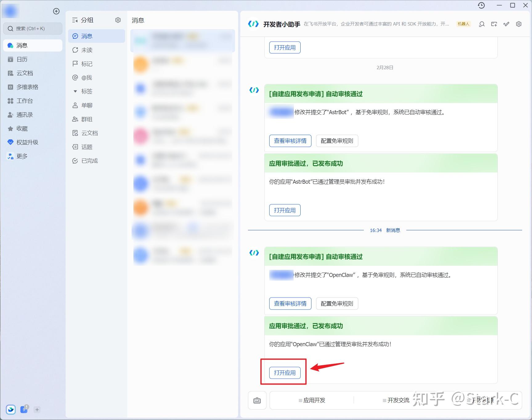Open the 日历 calendar section

pyautogui.click(x=33, y=59)
